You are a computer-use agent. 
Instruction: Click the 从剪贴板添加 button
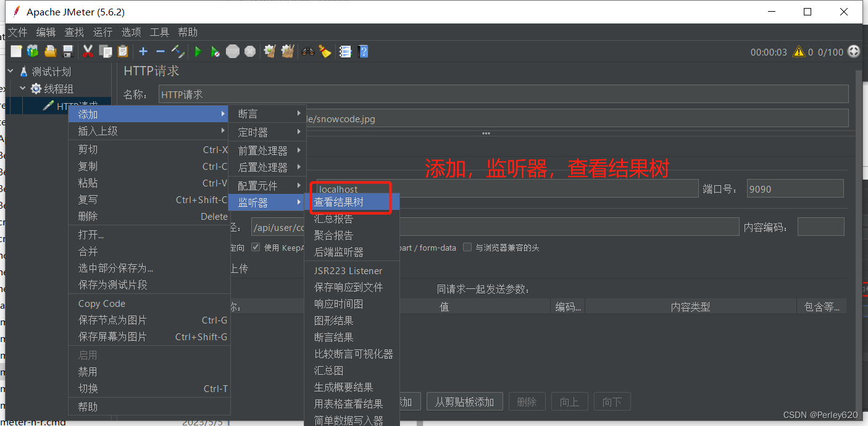point(464,402)
